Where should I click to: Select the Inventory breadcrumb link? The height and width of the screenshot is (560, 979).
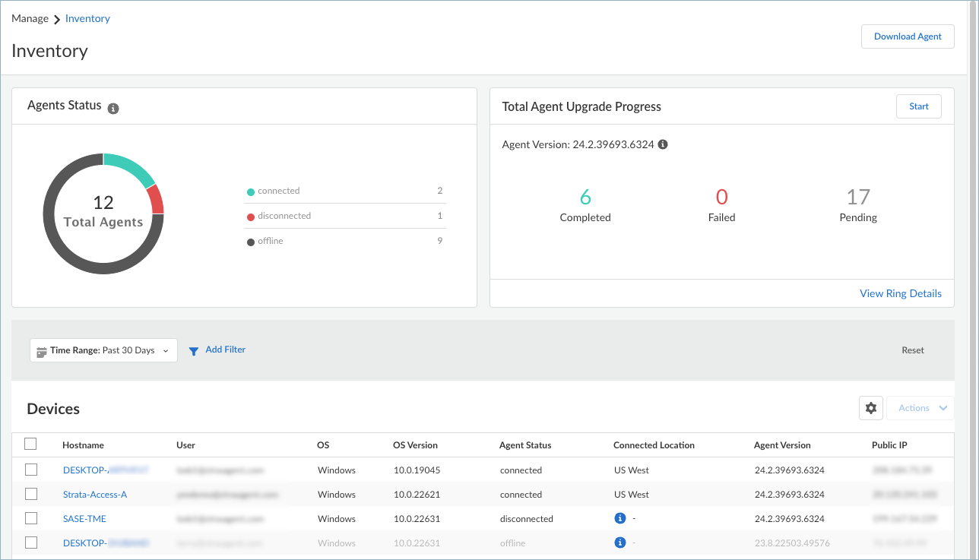[x=87, y=18]
